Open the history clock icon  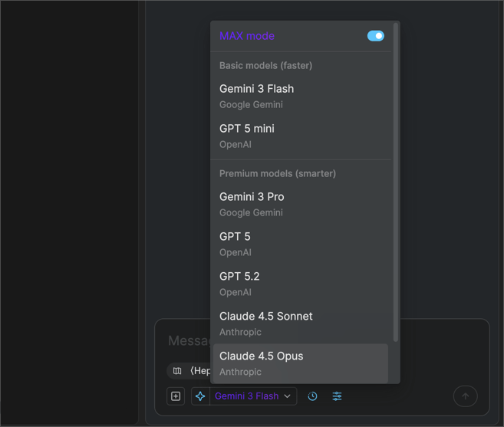(312, 396)
